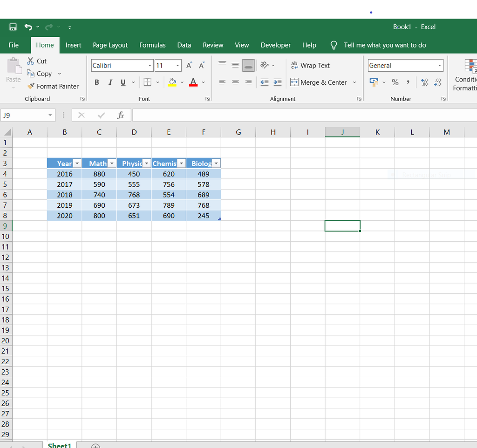Switch to the Formulas tab
This screenshot has width=477, height=448.
click(x=152, y=45)
